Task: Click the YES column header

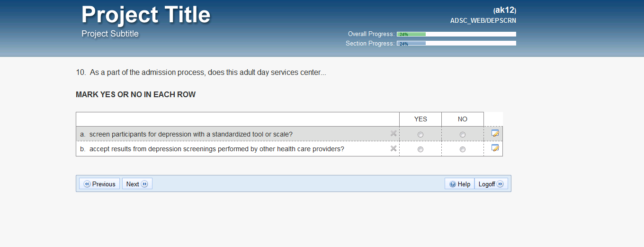Action: [x=420, y=119]
